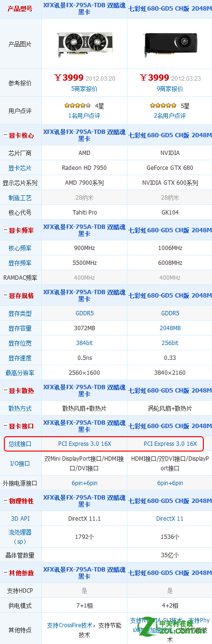Viewport: 212px width, 644px height.
Task: Open the 9商家报价 merchant quotes link
Action: [x=170, y=89]
